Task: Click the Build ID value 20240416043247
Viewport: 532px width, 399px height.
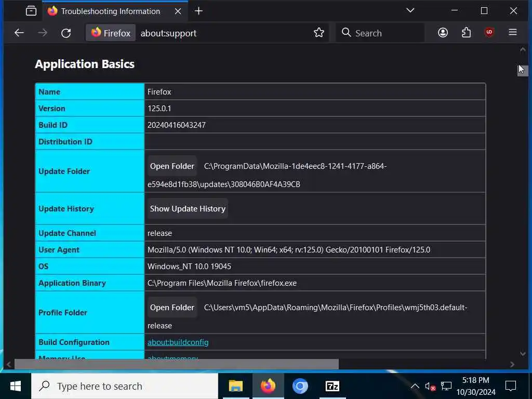Action: click(177, 125)
